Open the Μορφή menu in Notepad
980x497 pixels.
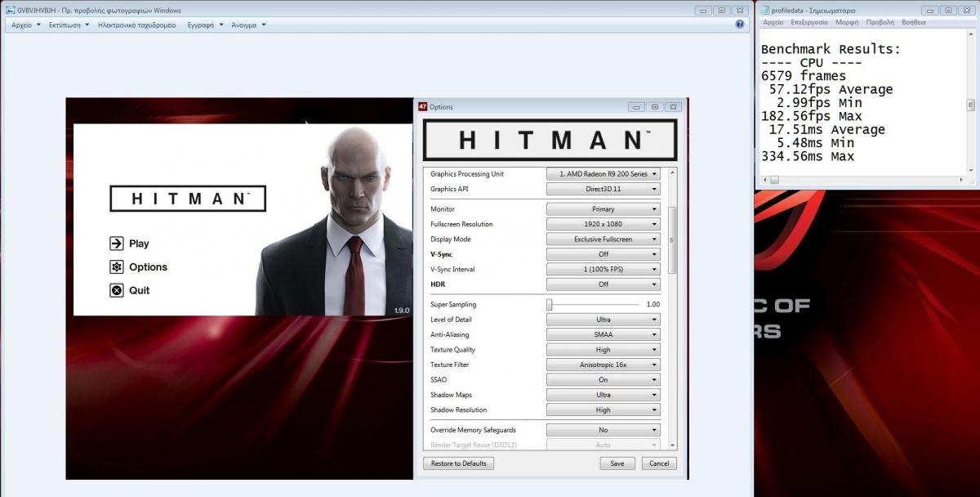tap(846, 23)
